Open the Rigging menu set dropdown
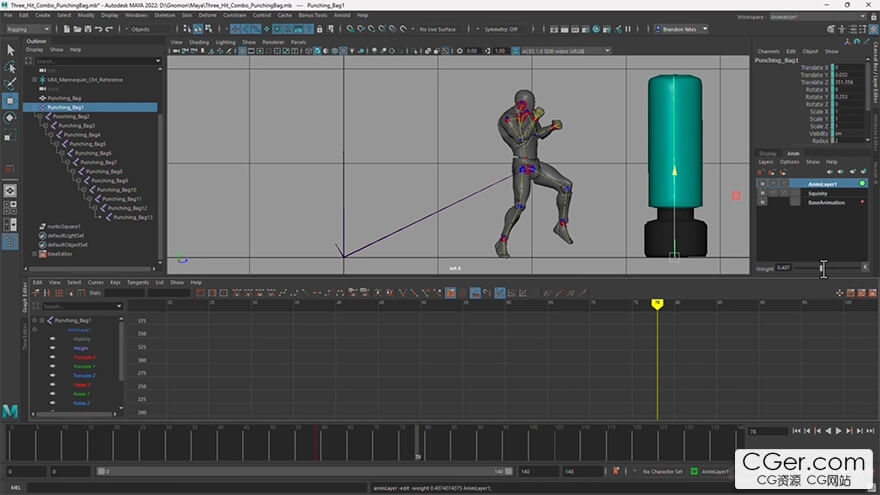Screen dimensions: 880x495 point(28,29)
